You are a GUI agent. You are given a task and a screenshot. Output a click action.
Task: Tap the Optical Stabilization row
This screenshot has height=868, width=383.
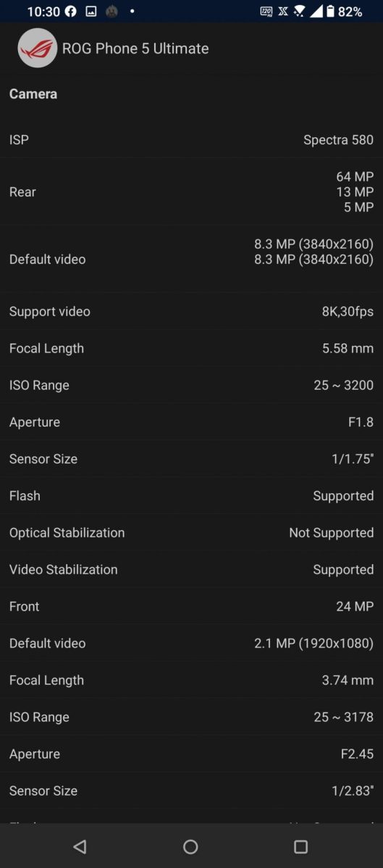point(191,532)
